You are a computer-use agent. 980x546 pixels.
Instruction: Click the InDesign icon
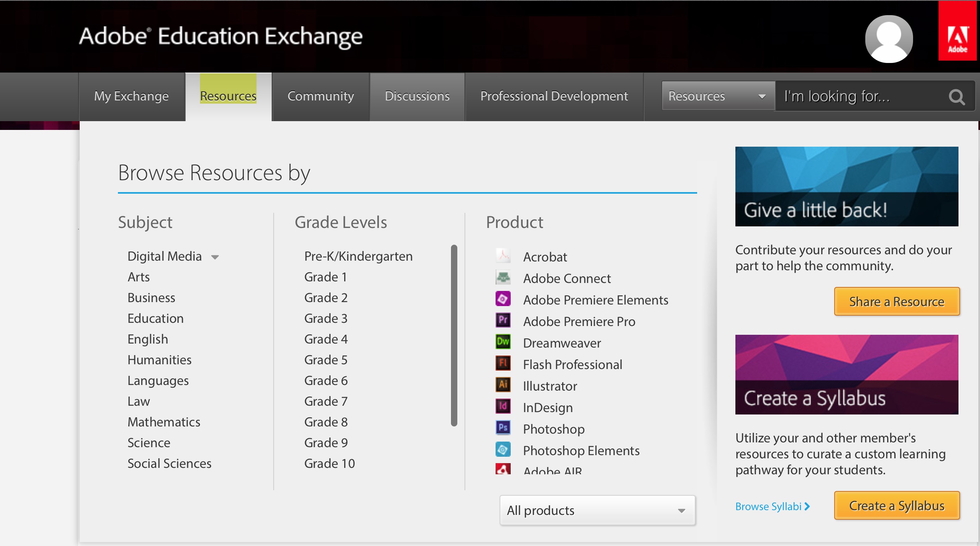tap(503, 407)
